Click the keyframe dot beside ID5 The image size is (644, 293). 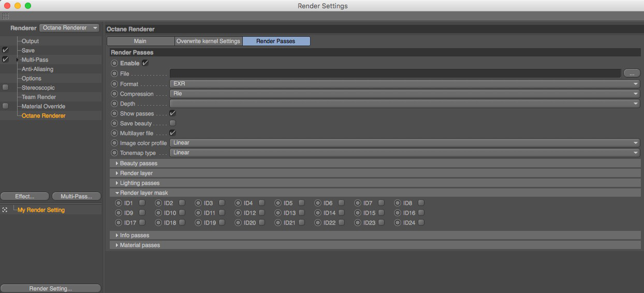pyautogui.click(x=278, y=203)
